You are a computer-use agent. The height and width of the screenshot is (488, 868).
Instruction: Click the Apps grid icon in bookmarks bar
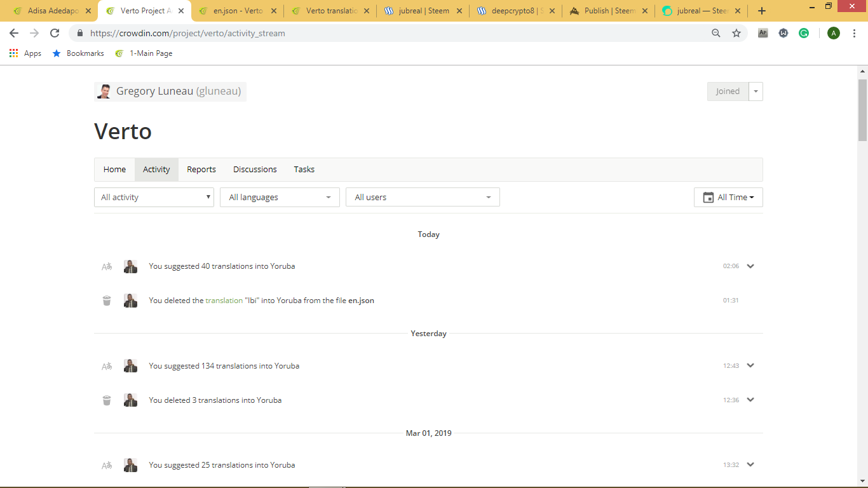pos(13,53)
